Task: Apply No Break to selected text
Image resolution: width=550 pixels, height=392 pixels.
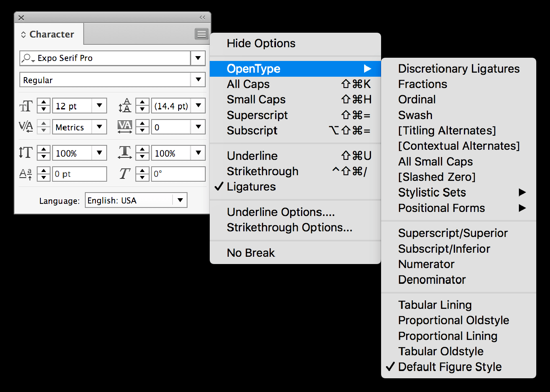Action: coord(251,252)
